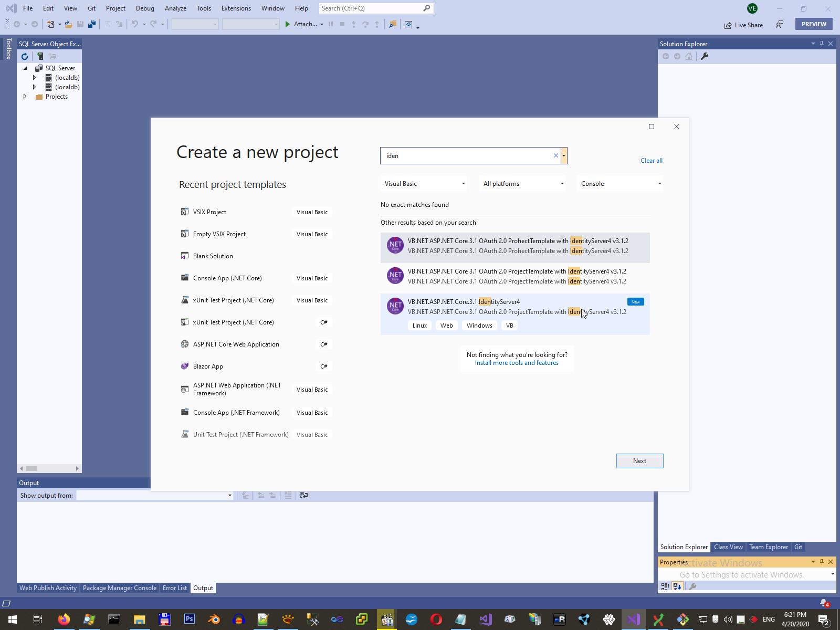Open the Extensions menu
The width and height of the screenshot is (840, 630).
[x=236, y=8]
